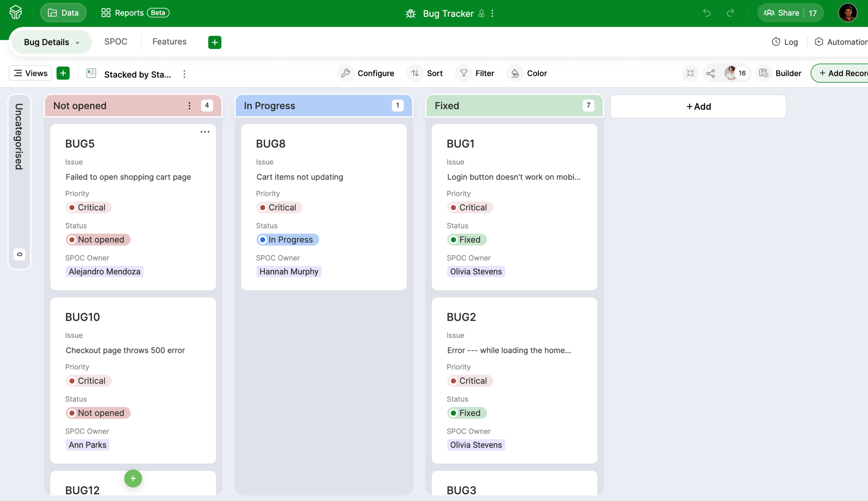Click the undo arrow icon
Image resolution: width=868 pixels, height=501 pixels.
coord(706,13)
